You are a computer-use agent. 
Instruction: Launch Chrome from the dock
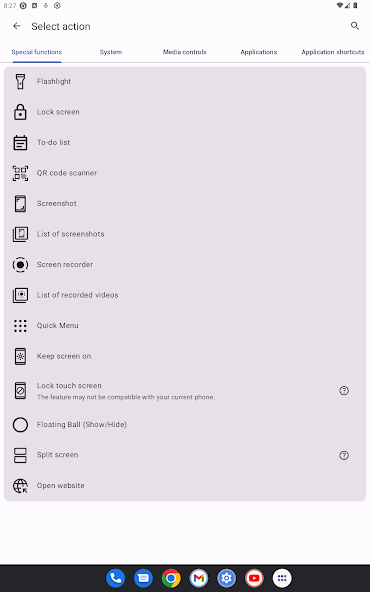coord(171,578)
